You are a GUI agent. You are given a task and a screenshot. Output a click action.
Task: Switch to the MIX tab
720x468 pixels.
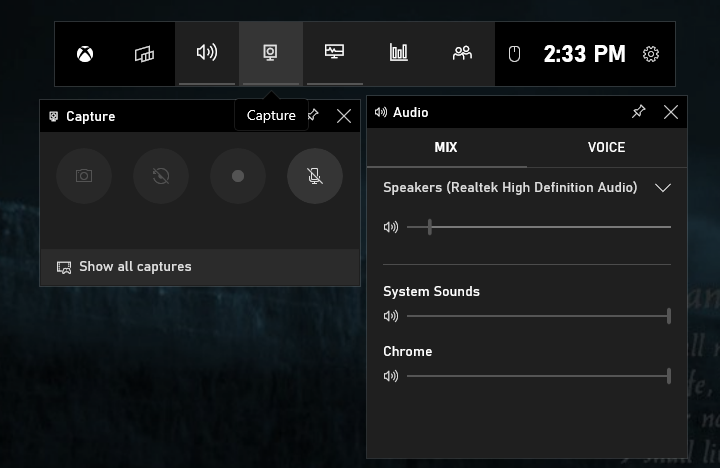click(446, 147)
